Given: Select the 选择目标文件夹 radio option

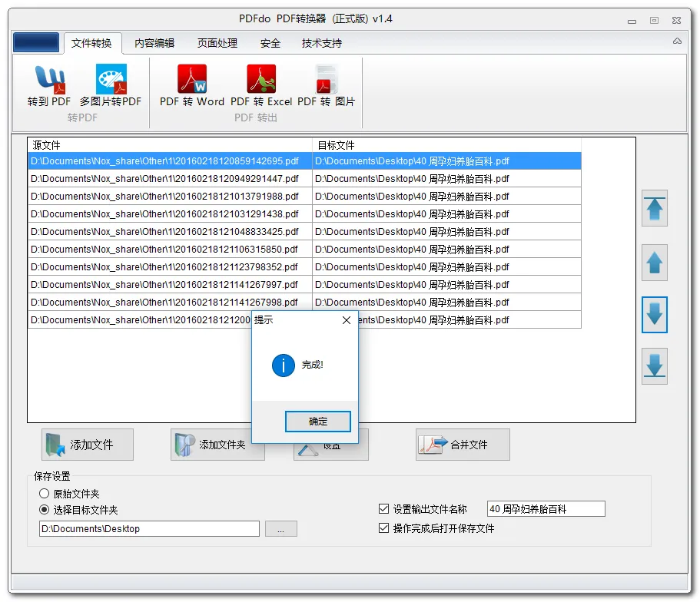Looking at the screenshot, I should point(45,510).
